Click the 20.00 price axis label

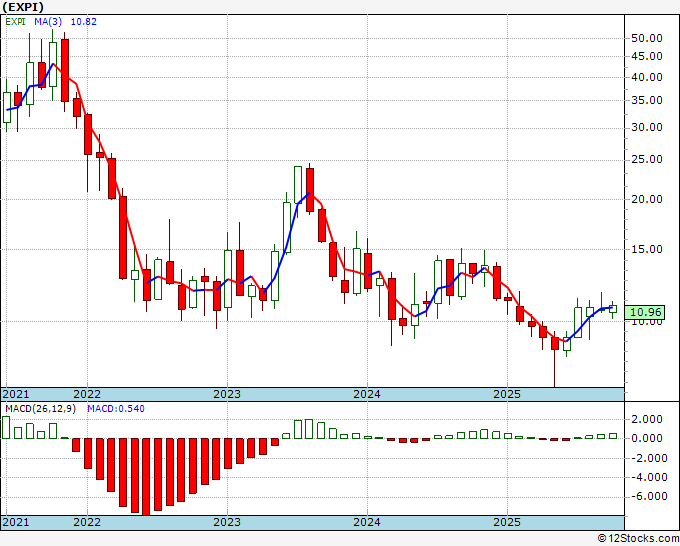647,199
